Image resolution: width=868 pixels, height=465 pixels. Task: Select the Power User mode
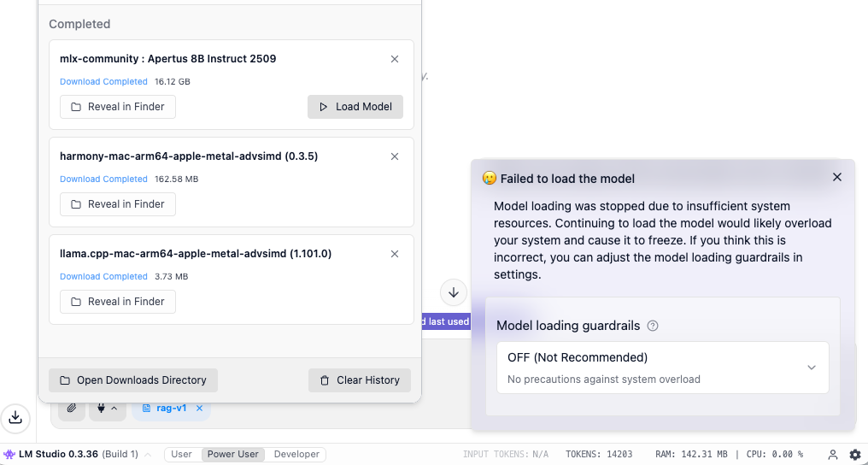233,455
